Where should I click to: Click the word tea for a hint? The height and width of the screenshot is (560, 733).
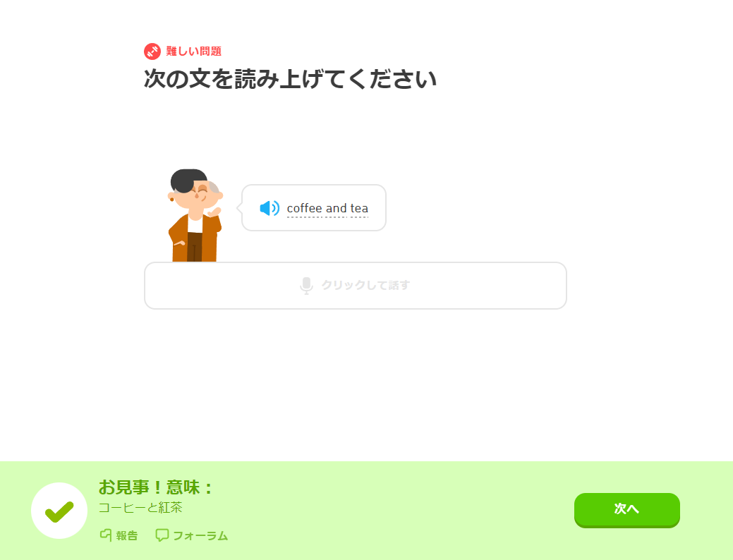point(359,209)
